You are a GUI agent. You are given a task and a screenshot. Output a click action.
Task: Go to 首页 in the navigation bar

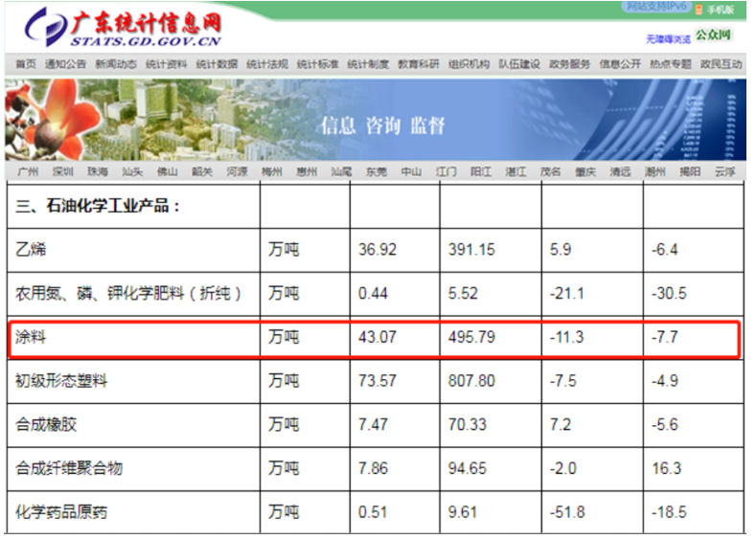pyautogui.click(x=26, y=64)
